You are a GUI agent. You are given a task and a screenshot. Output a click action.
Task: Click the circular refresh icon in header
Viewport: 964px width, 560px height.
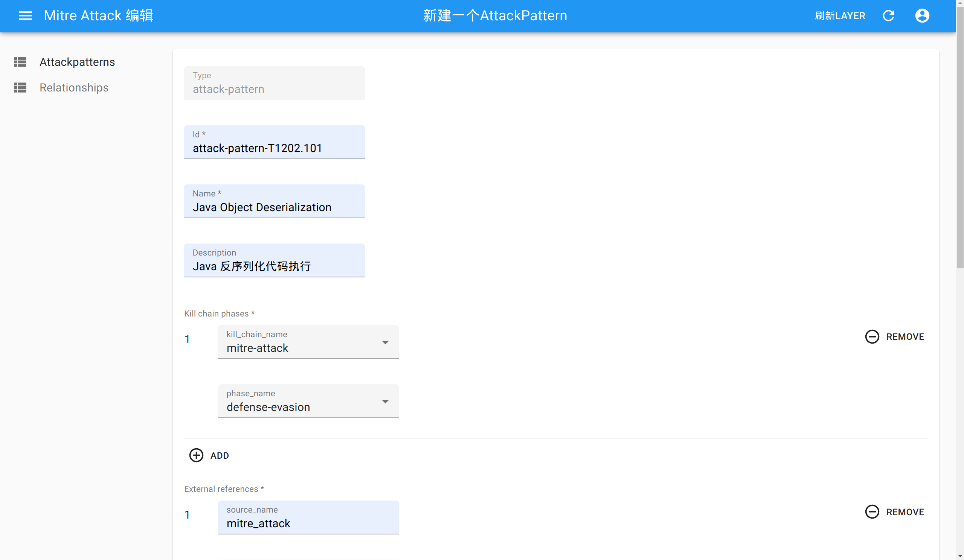click(x=888, y=16)
